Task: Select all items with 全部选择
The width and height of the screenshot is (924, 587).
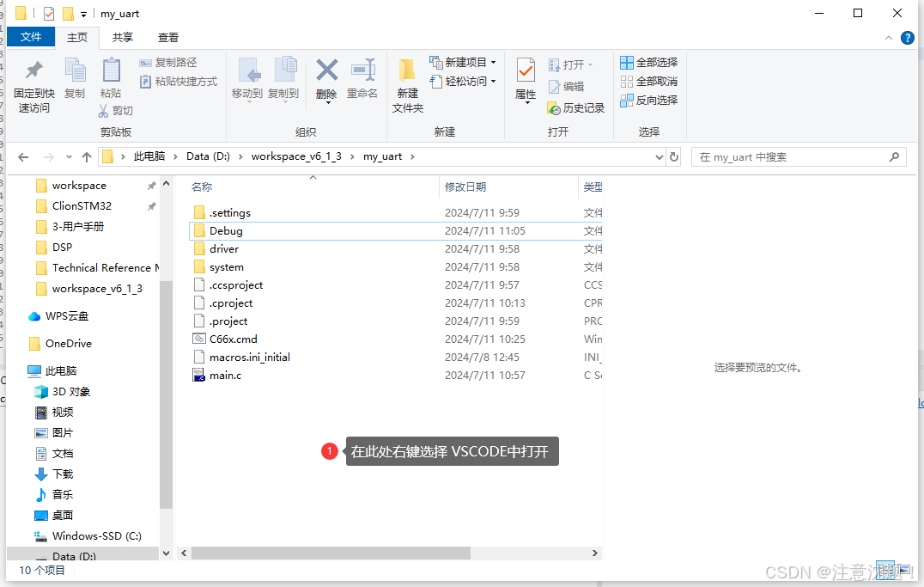Action: tap(648, 62)
